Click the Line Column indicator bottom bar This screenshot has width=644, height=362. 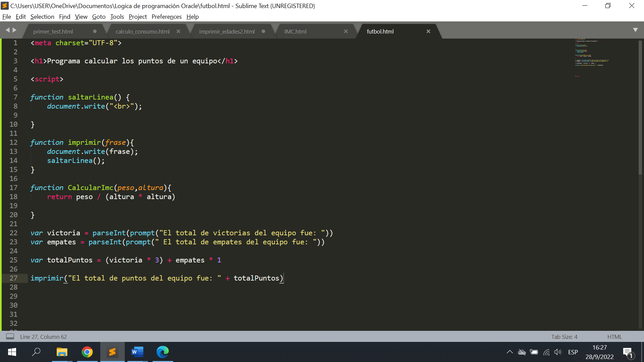pos(43,337)
